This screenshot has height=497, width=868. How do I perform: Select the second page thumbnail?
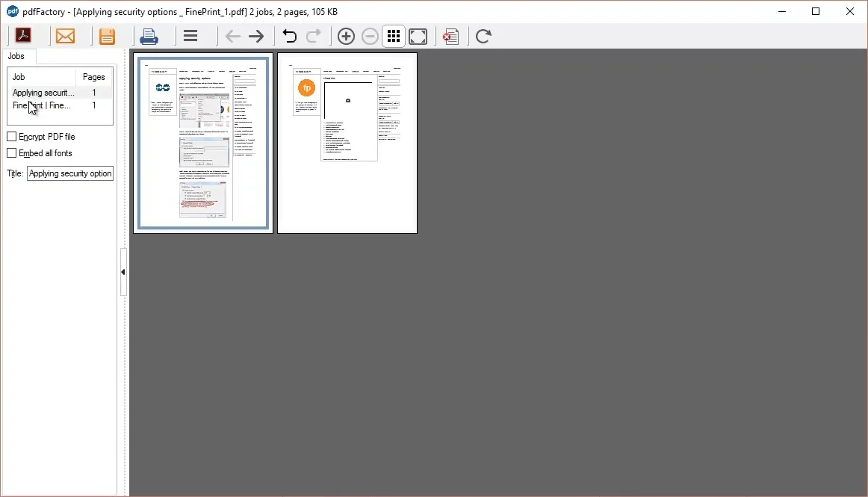tap(347, 143)
